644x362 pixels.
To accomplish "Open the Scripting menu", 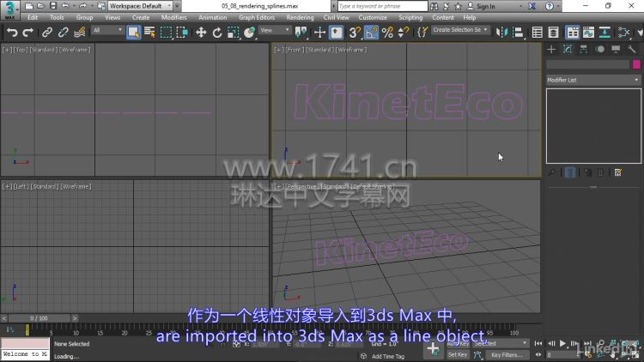I will [x=410, y=18].
